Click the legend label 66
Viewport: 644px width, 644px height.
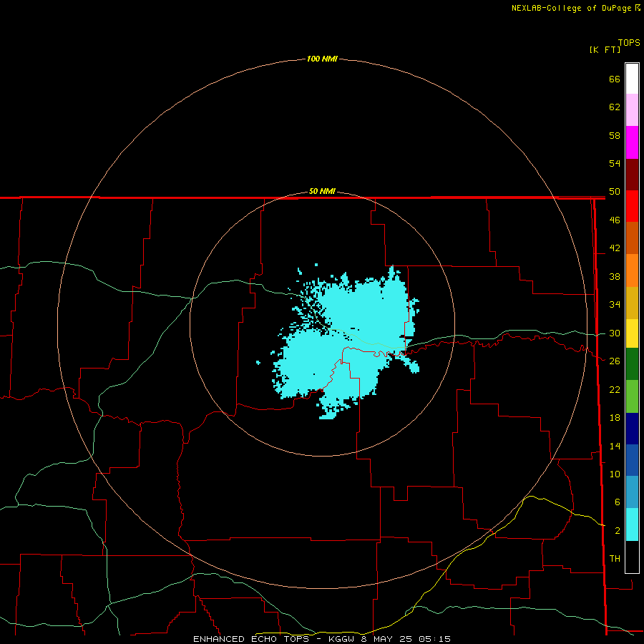[x=615, y=79]
